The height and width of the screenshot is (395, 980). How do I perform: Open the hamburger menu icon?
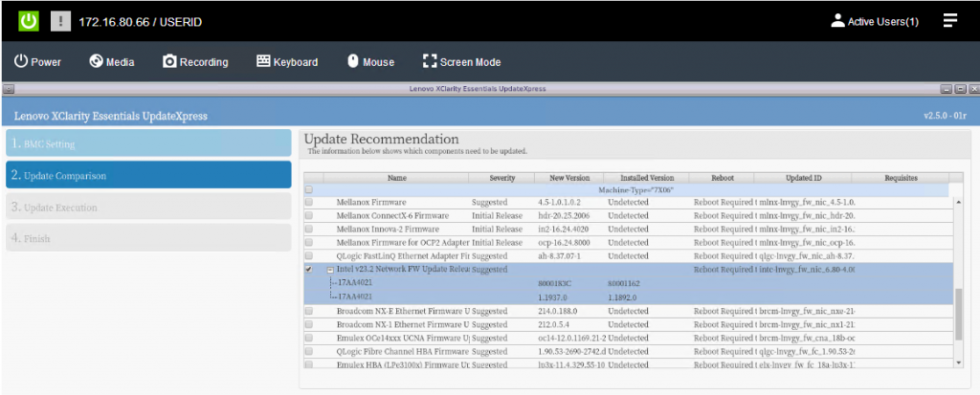coord(950,21)
